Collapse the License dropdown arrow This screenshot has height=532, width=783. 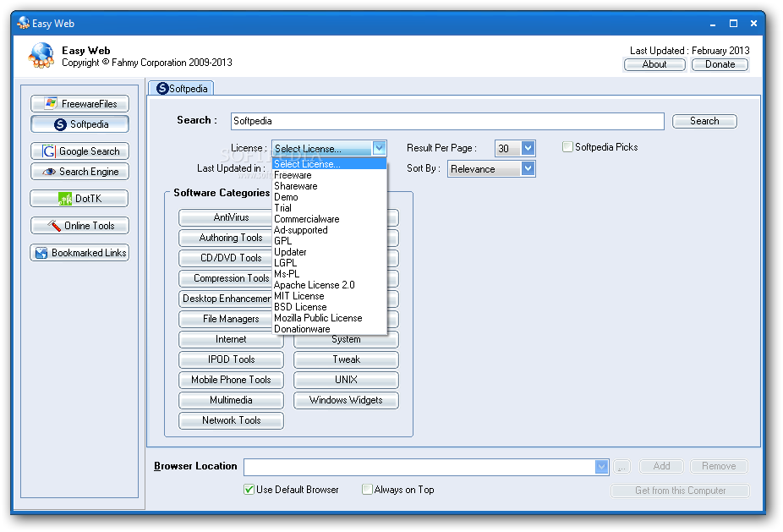(379, 148)
